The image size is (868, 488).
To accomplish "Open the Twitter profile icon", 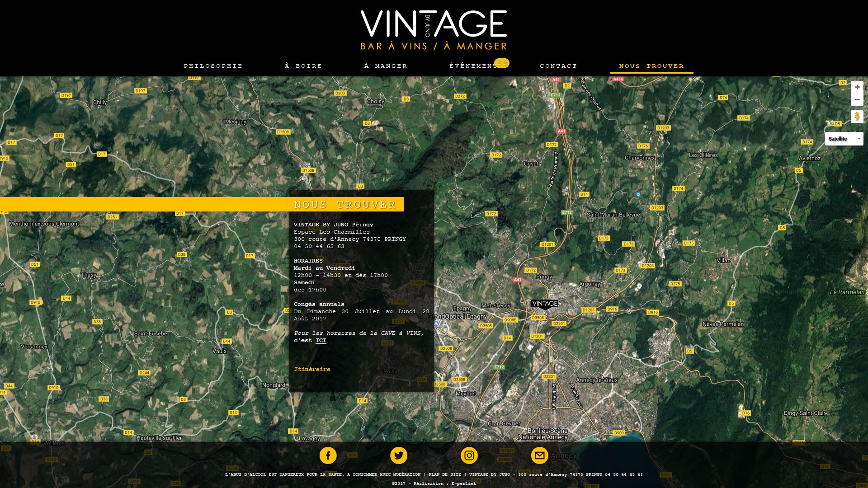I will click(399, 455).
